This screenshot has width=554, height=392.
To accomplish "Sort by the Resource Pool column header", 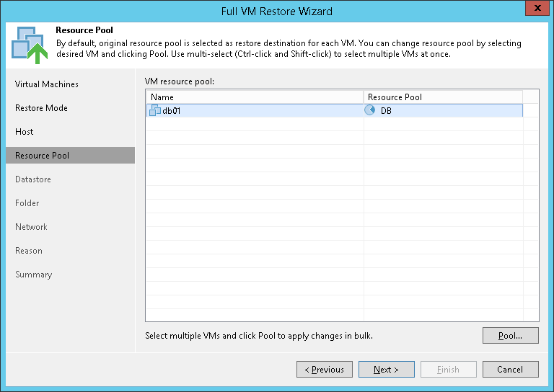I will coord(442,97).
